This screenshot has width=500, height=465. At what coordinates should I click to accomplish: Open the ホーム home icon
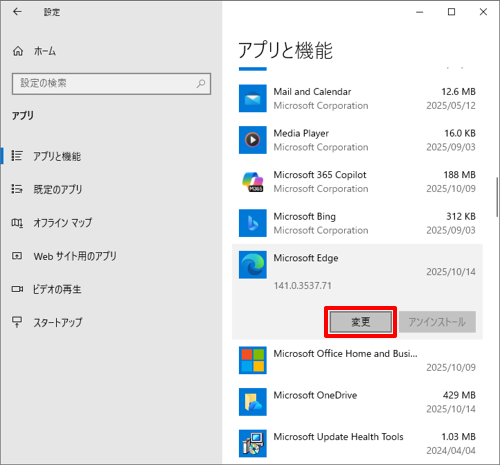(x=18, y=51)
